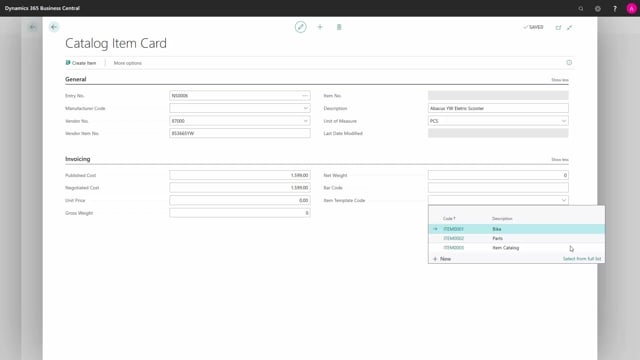Open the More options menu
The image size is (640, 360).
click(128, 63)
